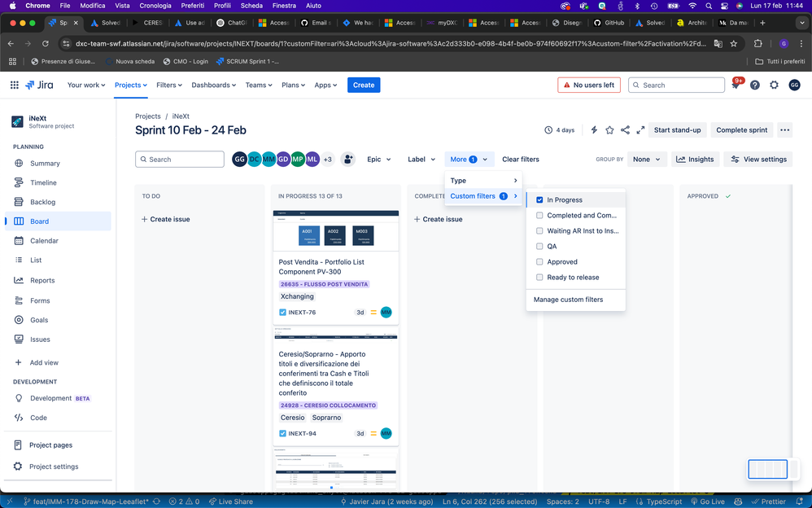The image size is (812, 508).
Task: Open the Cronologia menu in menu bar
Action: (155, 6)
